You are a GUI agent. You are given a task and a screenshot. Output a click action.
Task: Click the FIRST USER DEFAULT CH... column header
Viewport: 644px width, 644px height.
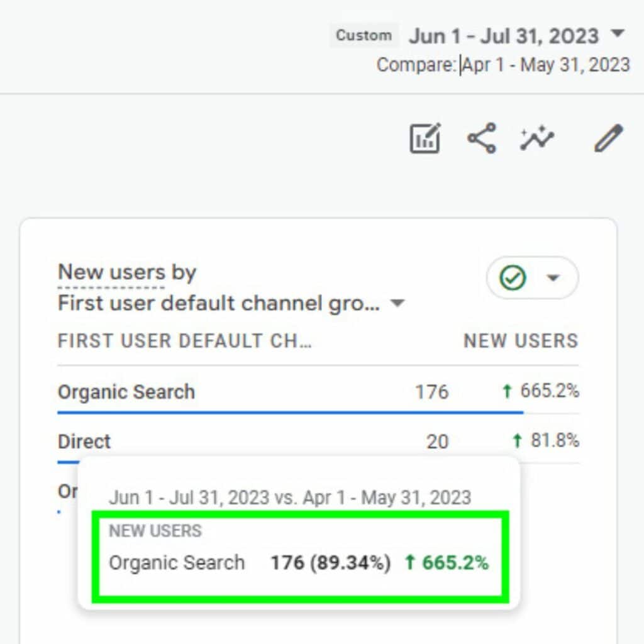point(185,341)
